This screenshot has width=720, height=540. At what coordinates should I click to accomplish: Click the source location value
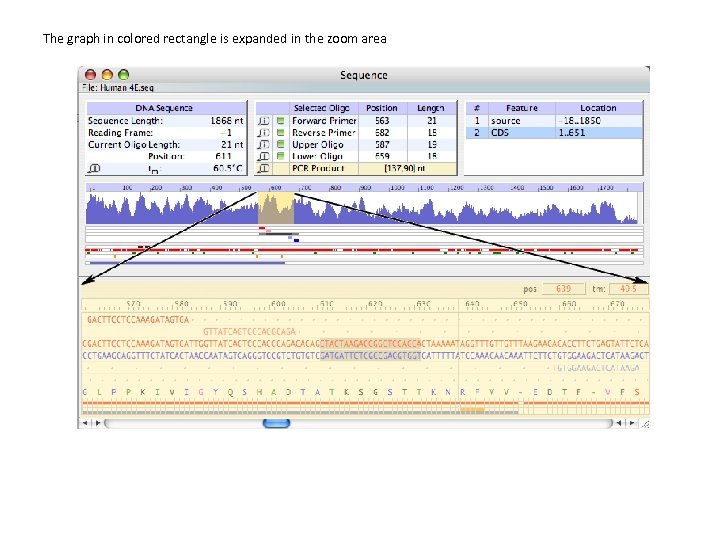(579, 121)
